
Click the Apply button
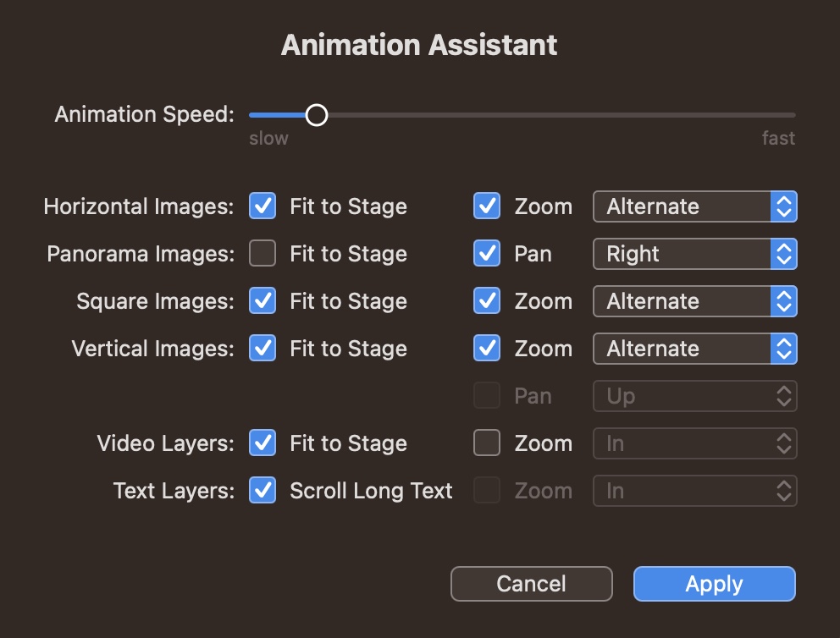coord(714,584)
